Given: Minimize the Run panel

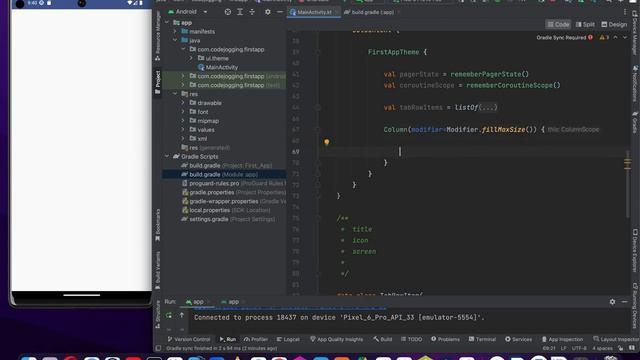Looking at the screenshot, I should (624, 302).
